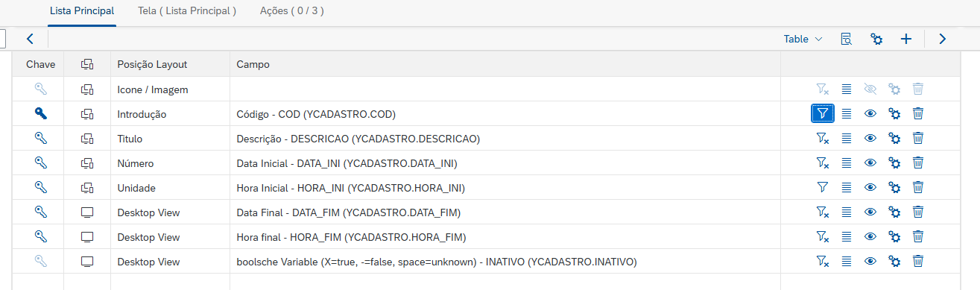Click the Posição Layout column header
Image resolution: width=980 pixels, height=290 pixels.
(x=152, y=65)
